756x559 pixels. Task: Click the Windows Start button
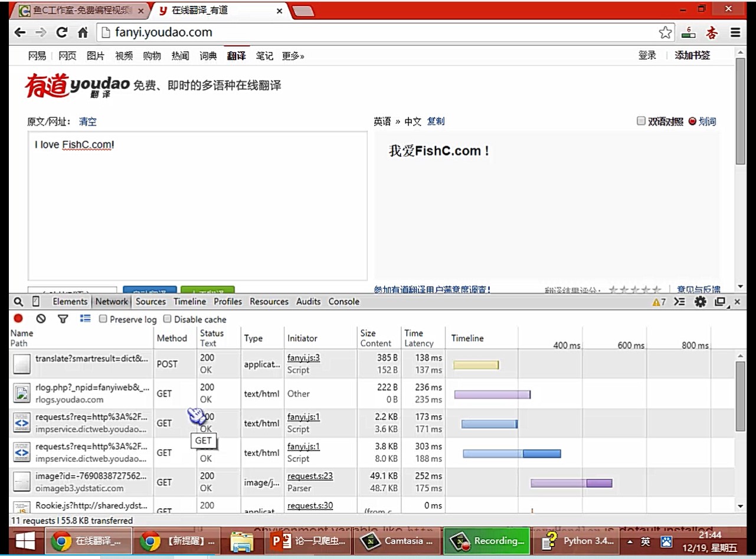click(x=25, y=541)
